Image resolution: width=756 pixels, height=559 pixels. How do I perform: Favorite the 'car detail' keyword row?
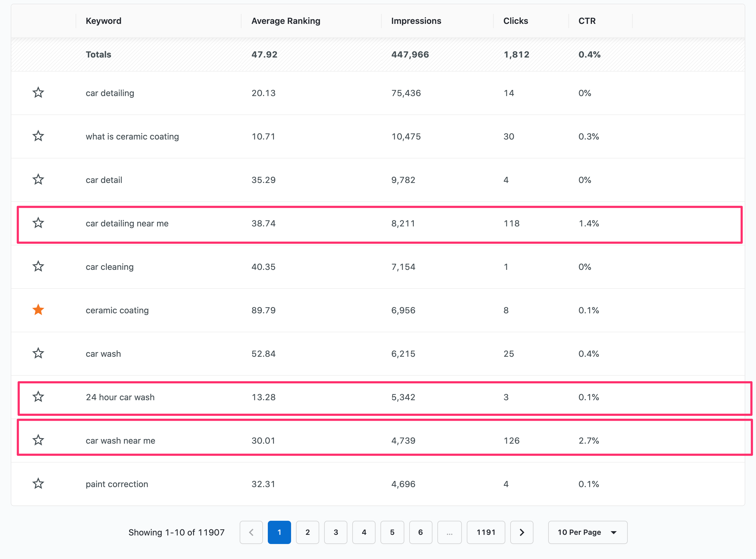pyautogui.click(x=38, y=179)
